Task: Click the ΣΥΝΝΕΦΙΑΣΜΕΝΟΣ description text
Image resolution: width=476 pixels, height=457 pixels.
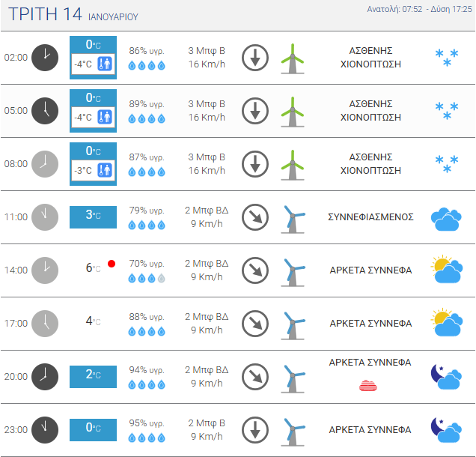Action: pyautogui.click(x=370, y=217)
